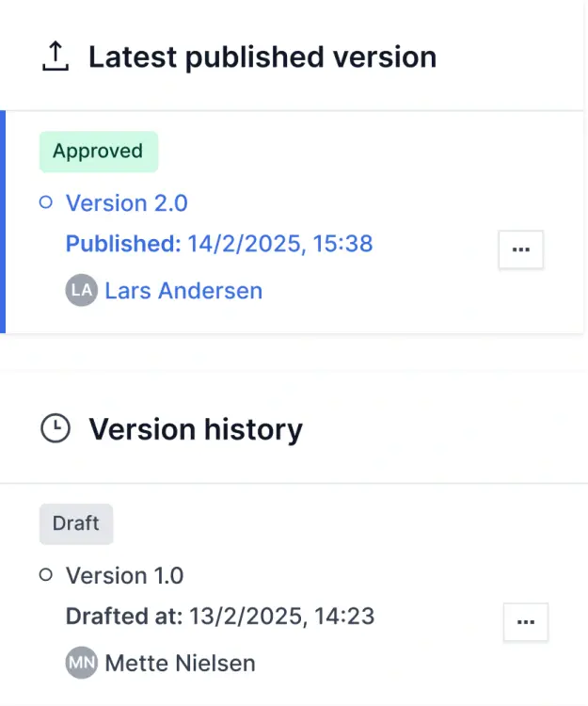
Task: Click the Draft status badge
Action: coord(76,523)
